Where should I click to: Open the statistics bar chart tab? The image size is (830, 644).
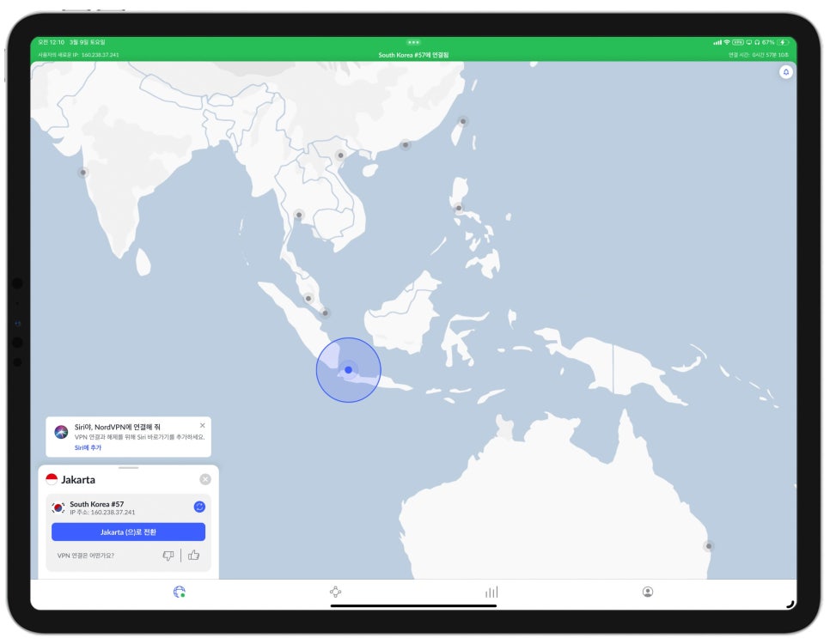pos(491,592)
